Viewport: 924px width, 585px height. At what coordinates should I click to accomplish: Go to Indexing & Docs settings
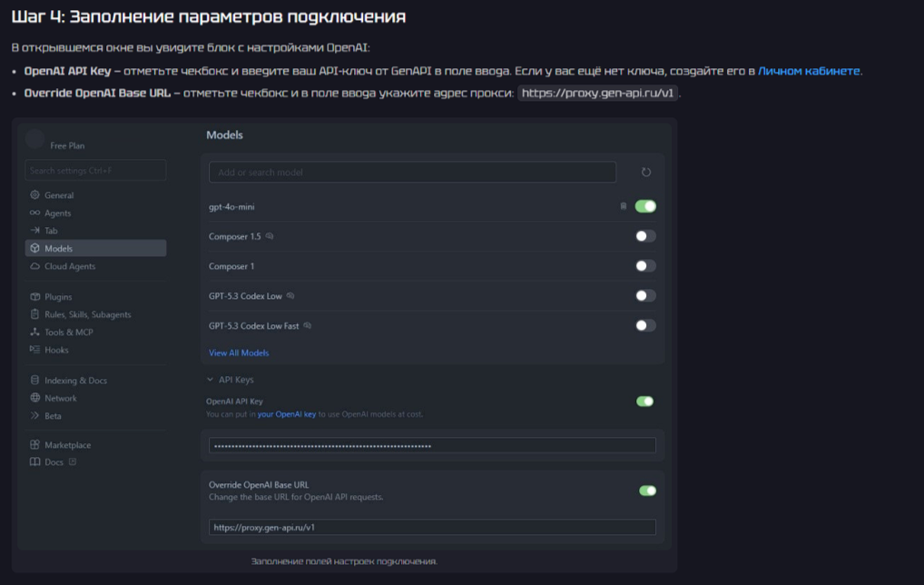tap(76, 381)
